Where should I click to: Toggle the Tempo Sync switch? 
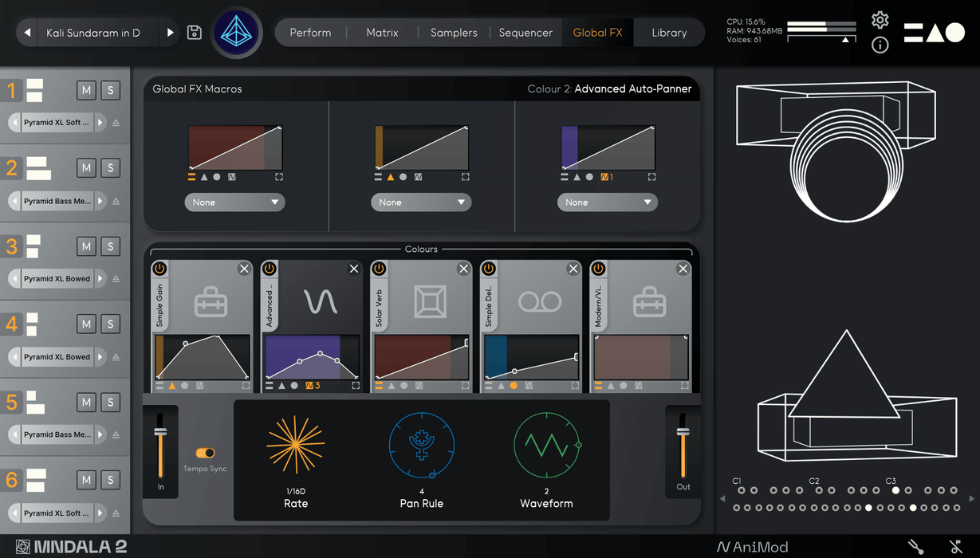tap(205, 453)
